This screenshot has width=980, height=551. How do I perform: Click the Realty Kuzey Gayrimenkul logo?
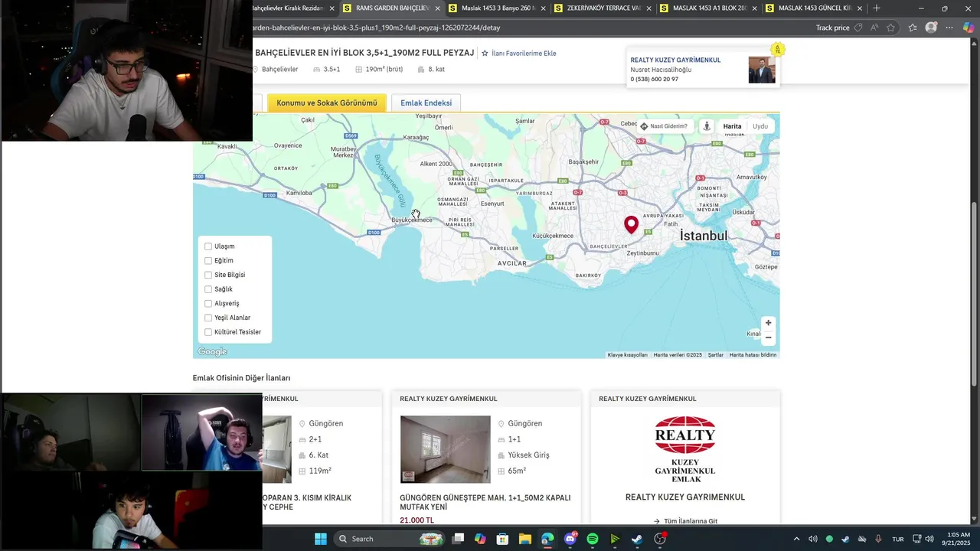click(x=685, y=449)
